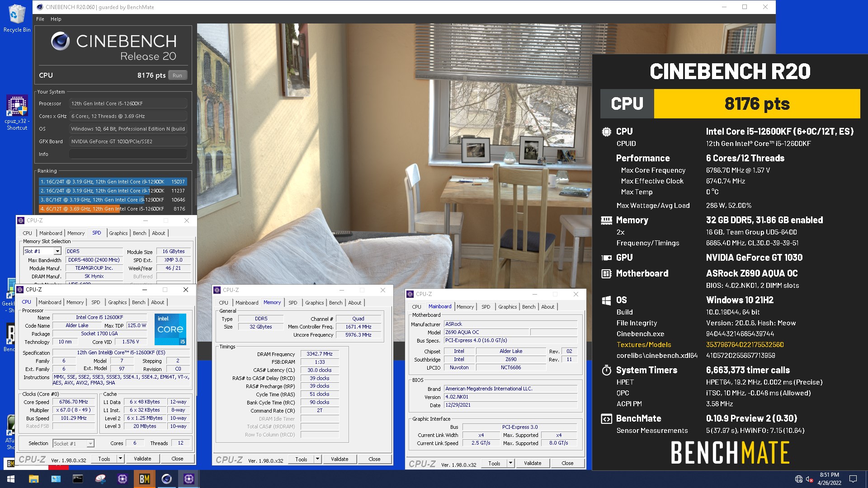Image resolution: width=868 pixels, height=488 pixels.
Task: Click the muted volume tray icon
Action: (810, 479)
